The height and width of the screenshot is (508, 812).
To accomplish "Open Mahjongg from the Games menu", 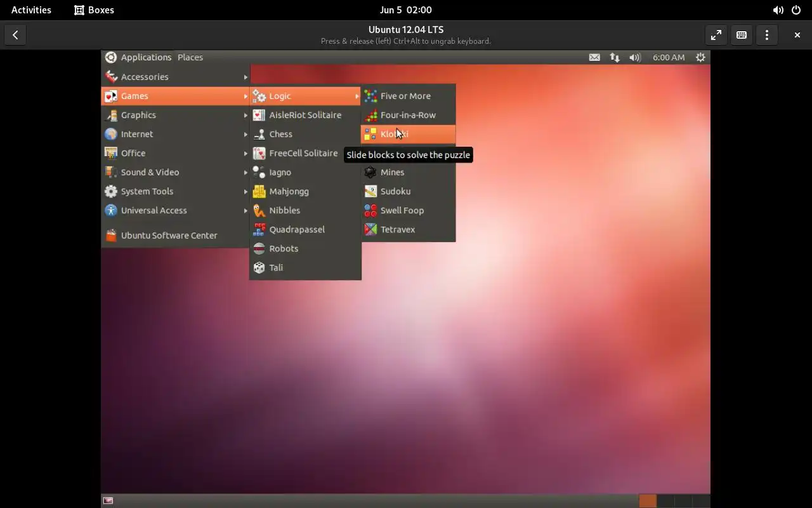I will (x=305, y=191).
